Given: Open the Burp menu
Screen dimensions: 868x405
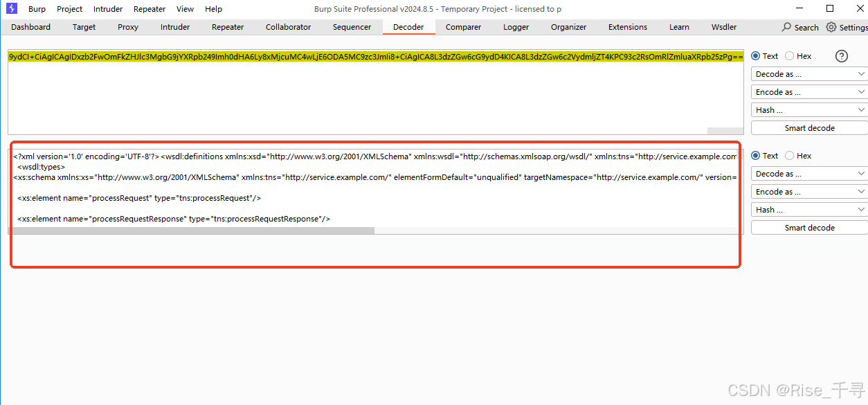Looking at the screenshot, I should click(37, 9).
